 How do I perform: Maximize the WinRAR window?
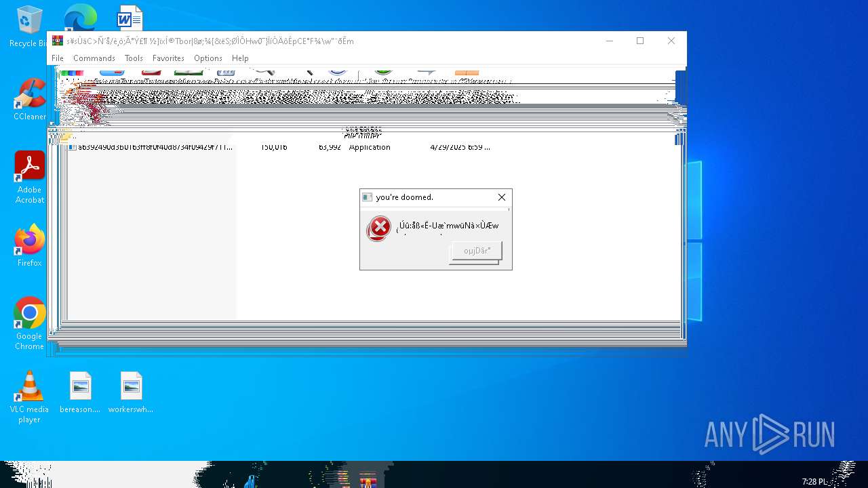640,41
